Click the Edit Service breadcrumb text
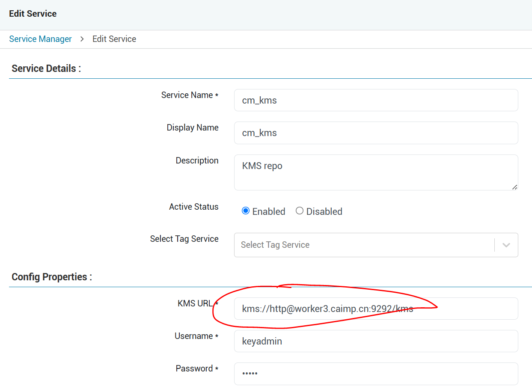 (x=114, y=39)
